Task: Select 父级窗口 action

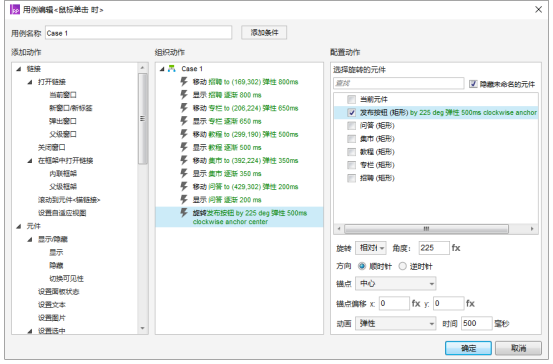Action: pos(63,134)
